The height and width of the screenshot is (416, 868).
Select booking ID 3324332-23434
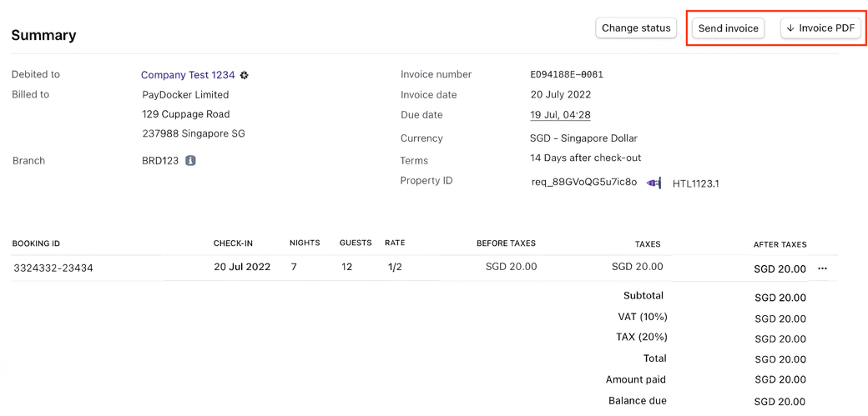[x=53, y=268]
